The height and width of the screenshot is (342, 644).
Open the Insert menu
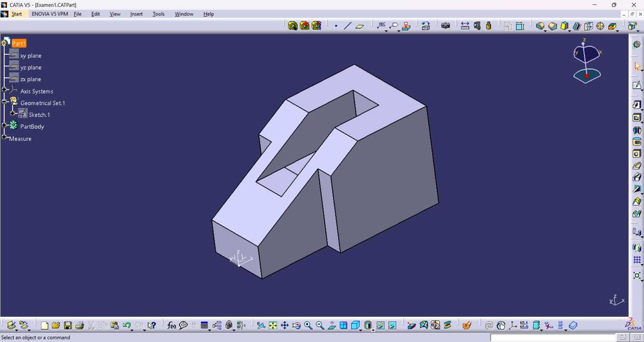coord(137,14)
